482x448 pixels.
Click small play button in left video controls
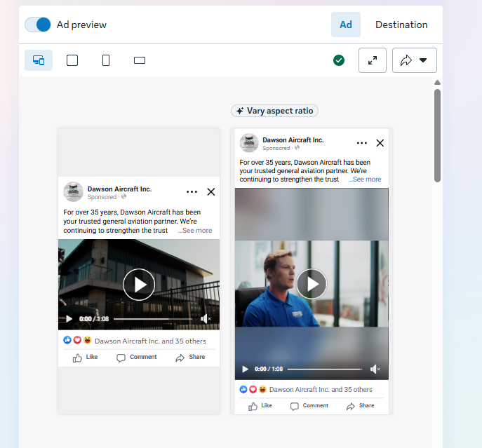69,318
